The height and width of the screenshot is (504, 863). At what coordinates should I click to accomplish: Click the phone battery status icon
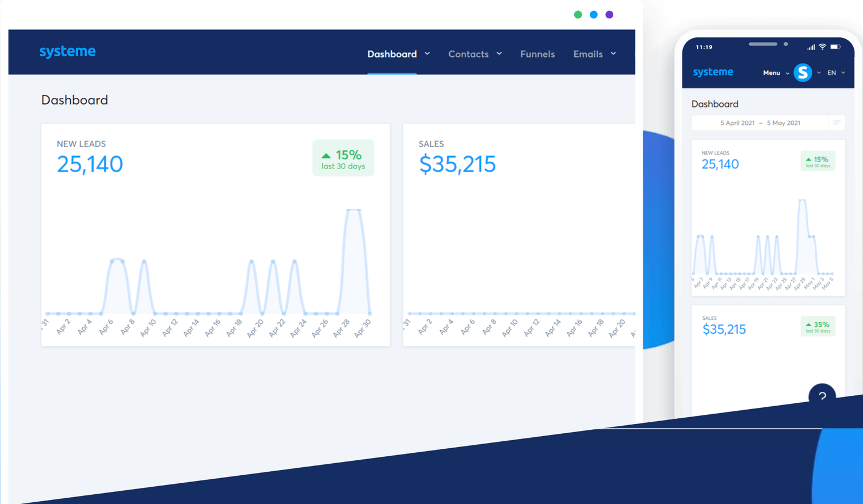[x=835, y=47]
